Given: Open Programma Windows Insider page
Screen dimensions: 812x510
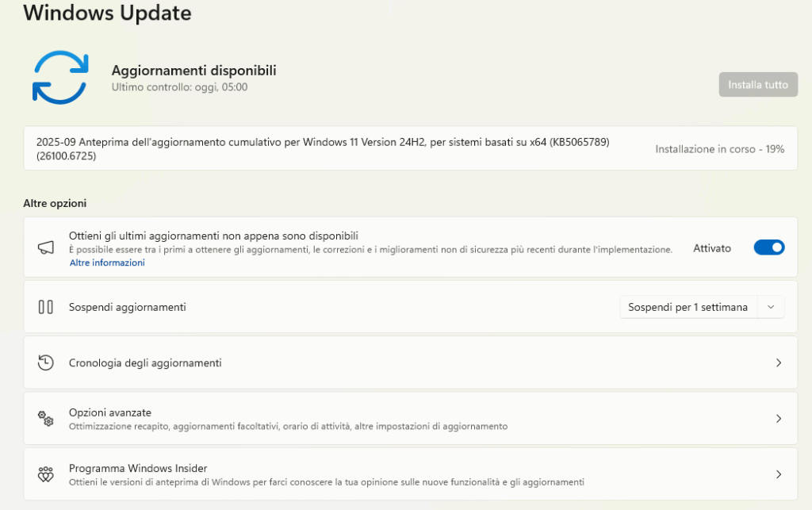Looking at the screenshot, I should (138, 468).
